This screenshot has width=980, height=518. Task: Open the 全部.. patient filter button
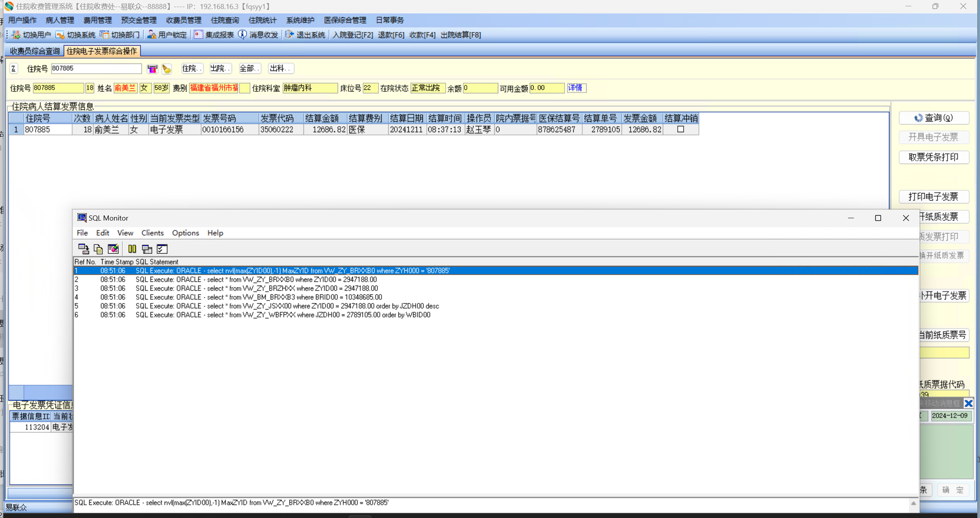[x=249, y=69]
